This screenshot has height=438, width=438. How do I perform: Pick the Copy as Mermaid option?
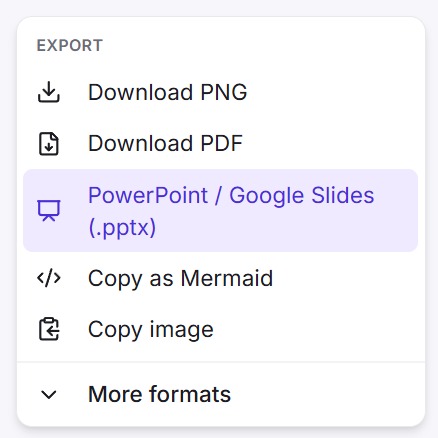pos(220,278)
